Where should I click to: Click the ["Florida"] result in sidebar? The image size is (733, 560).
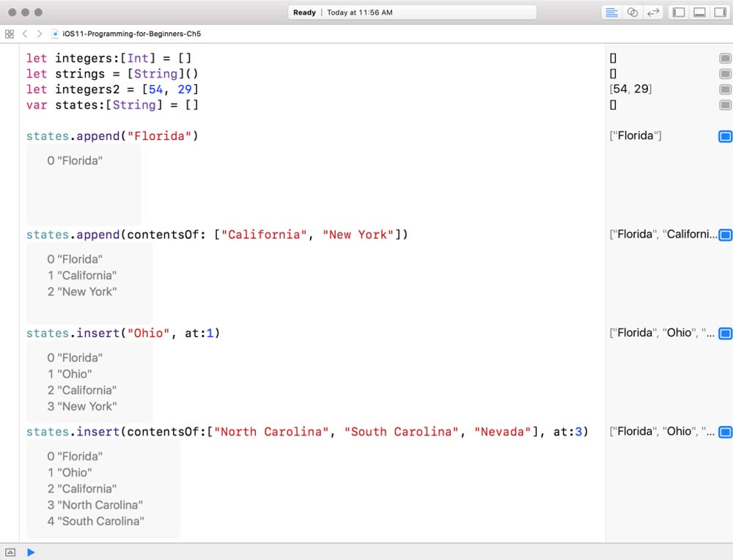(x=636, y=136)
